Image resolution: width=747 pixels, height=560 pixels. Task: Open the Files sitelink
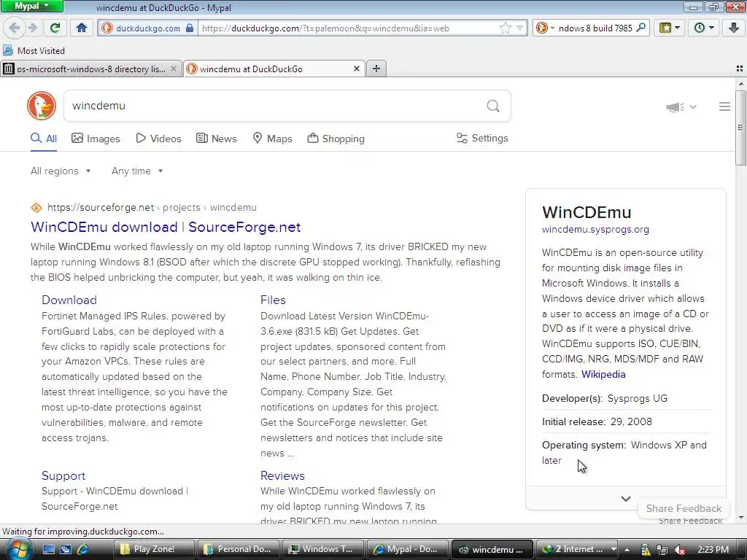(x=273, y=300)
